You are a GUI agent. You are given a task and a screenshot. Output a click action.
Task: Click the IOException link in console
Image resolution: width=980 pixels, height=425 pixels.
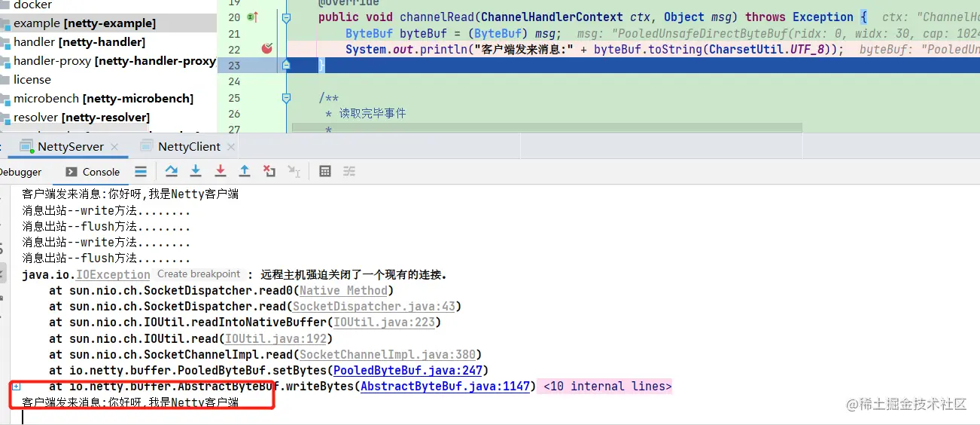[113, 275]
